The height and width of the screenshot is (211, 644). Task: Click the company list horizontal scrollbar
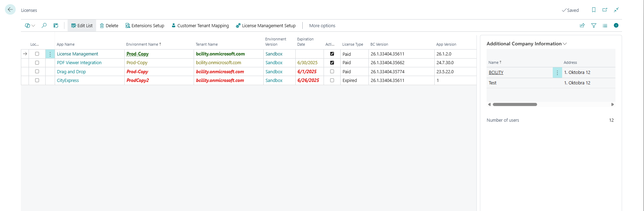pos(514,105)
